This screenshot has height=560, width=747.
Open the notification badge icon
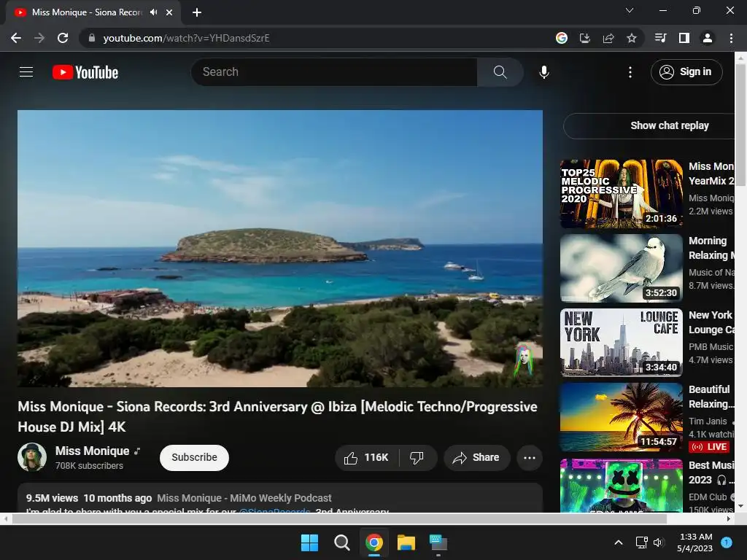(727, 542)
